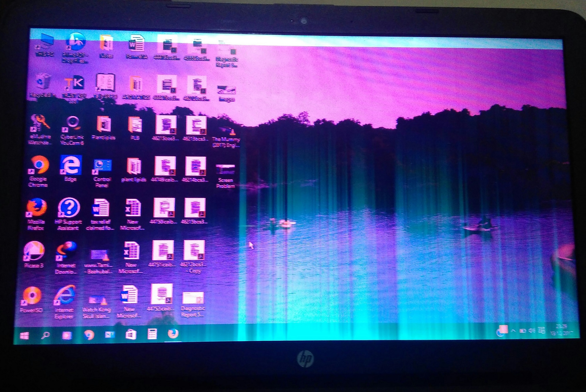
Task: Open the Store app on taskbar
Action: pyautogui.click(x=131, y=334)
